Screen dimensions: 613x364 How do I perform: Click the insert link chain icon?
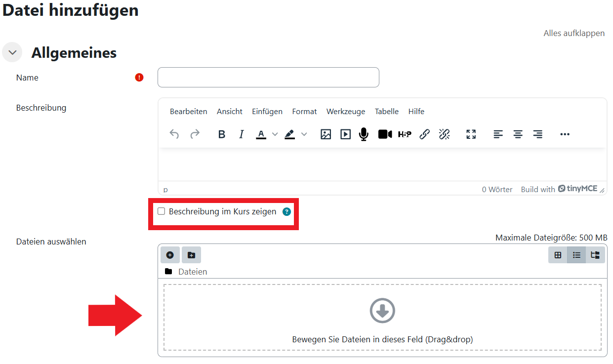tap(424, 134)
